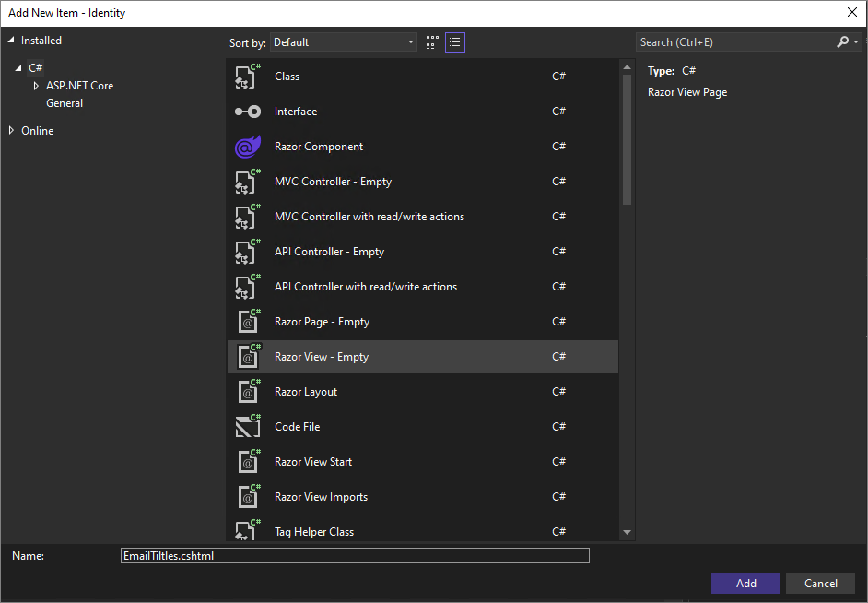The height and width of the screenshot is (603, 868).
Task: Choose Razor View Start template name
Action: 313,462
